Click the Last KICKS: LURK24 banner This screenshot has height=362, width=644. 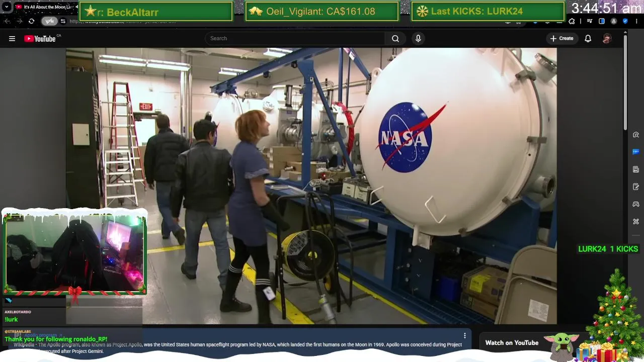(x=488, y=12)
